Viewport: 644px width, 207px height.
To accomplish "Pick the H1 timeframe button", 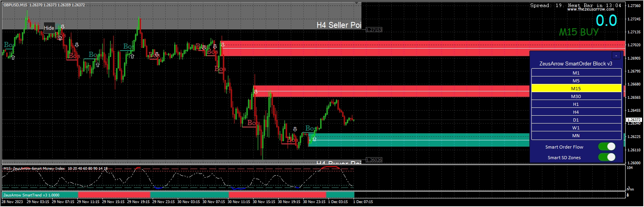I will coord(576,104).
